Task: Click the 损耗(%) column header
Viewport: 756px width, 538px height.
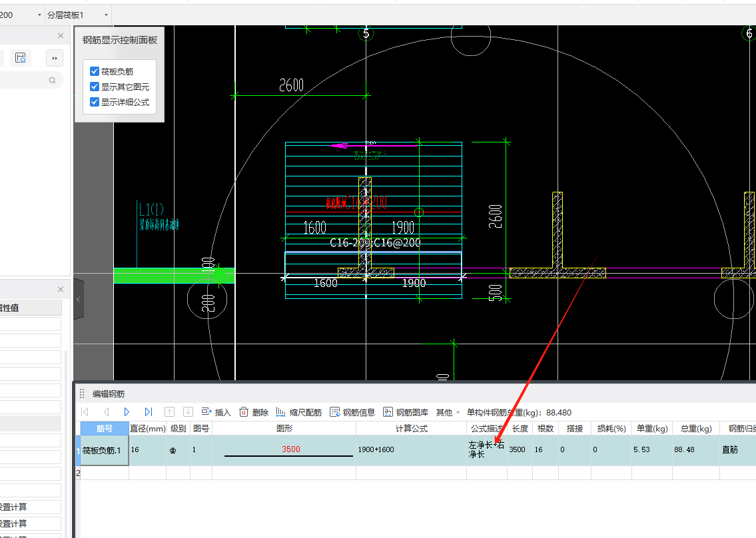Action: point(611,428)
